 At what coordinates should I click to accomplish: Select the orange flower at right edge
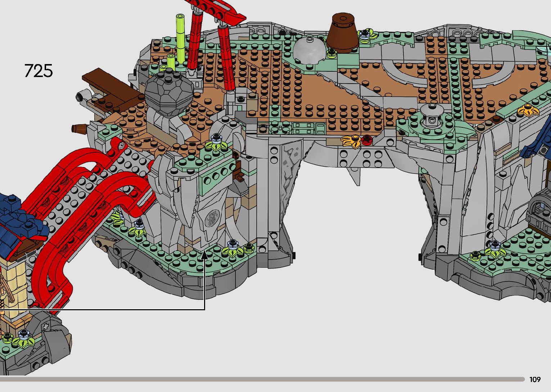pos(528,110)
